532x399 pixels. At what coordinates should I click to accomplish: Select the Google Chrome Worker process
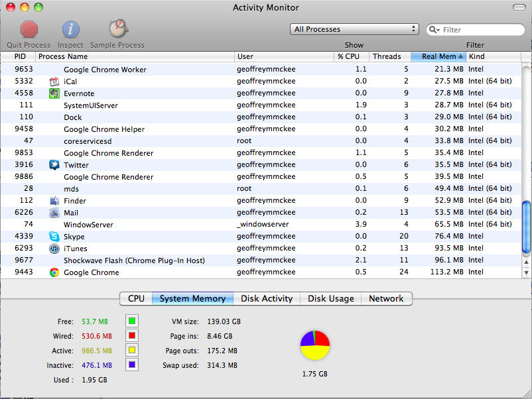click(x=261, y=70)
